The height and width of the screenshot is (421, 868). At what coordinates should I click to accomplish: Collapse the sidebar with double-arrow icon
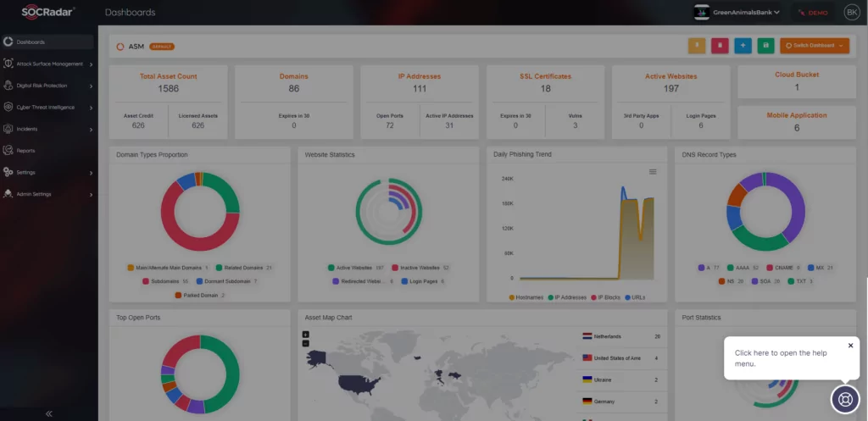pyautogui.click(x=48, y=413)
